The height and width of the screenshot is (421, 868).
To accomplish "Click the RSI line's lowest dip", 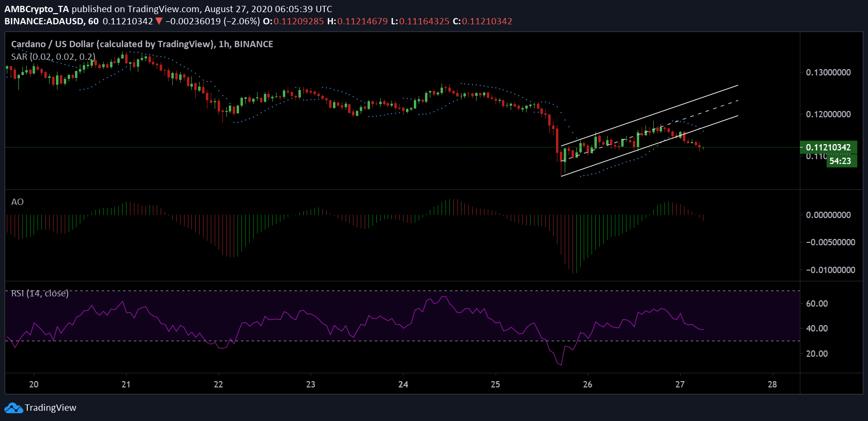I will tap(561, 365).
